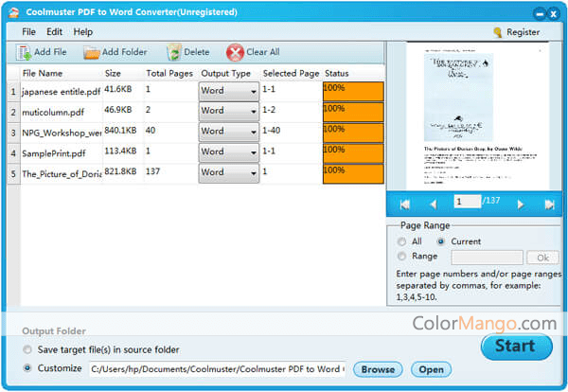Jump to last page in preview

pos(549,204)
